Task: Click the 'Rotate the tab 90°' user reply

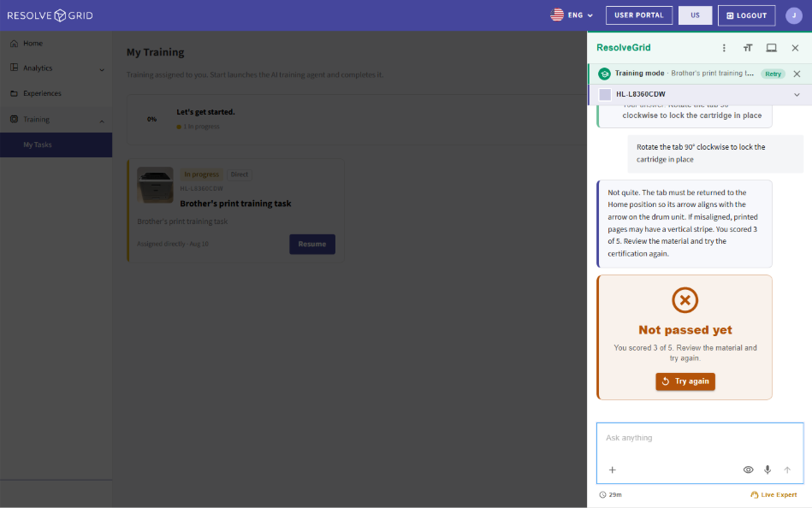Action: [x=715, y=153]
